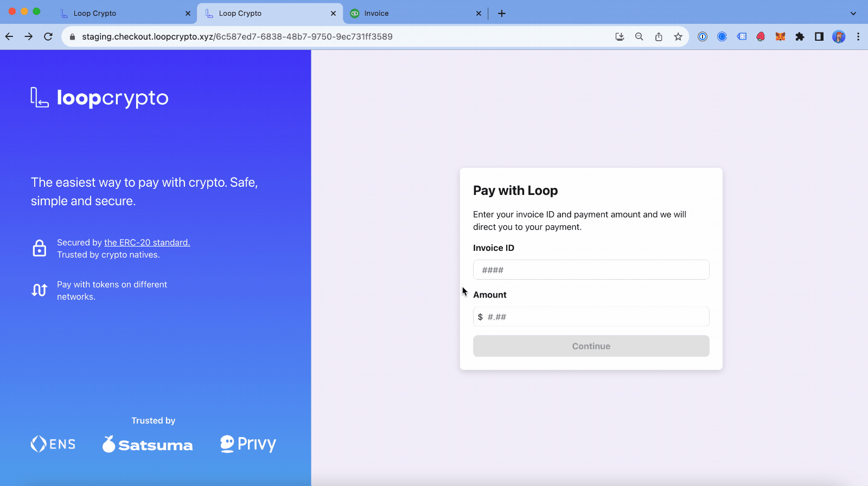Click the macOS green fullscreen button
Viewport: 868px width, 486px height.
tap(36, 11)
